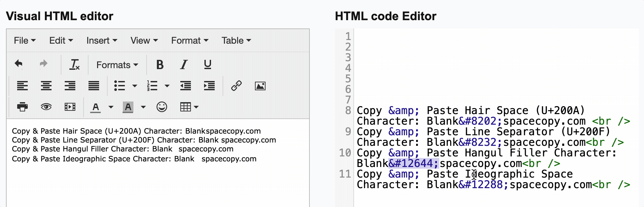644x207 pixels.
Task: Click the Insert image icon
Action: click(x=260, y=86)
